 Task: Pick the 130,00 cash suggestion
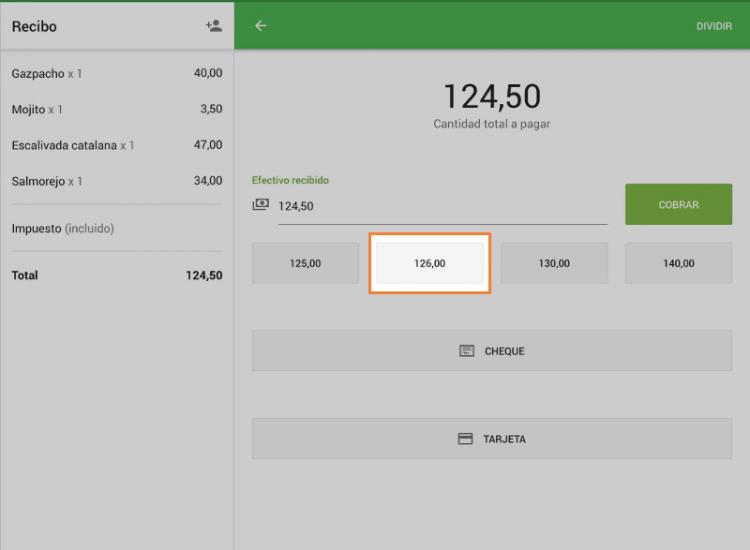(554, 263)
